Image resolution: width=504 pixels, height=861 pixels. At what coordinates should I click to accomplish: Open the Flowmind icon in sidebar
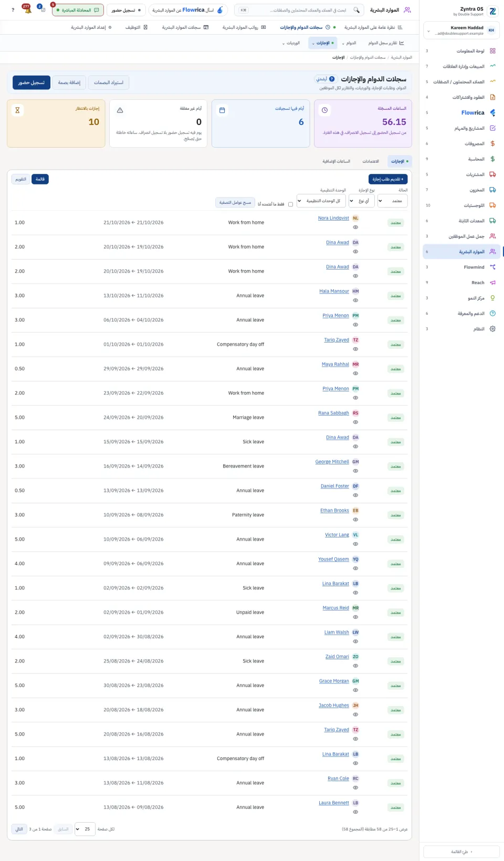(x=492, y=267)
